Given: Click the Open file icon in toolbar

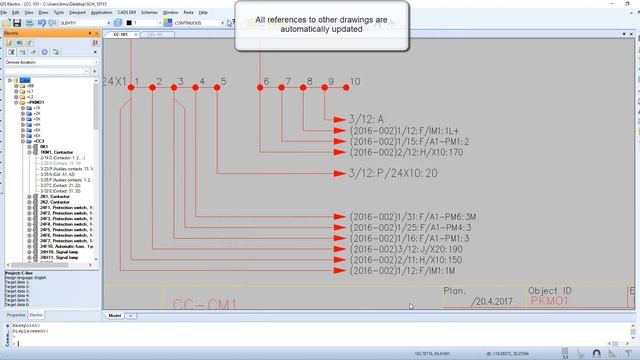Looking at the screenshot, I should tap(7, 23).
